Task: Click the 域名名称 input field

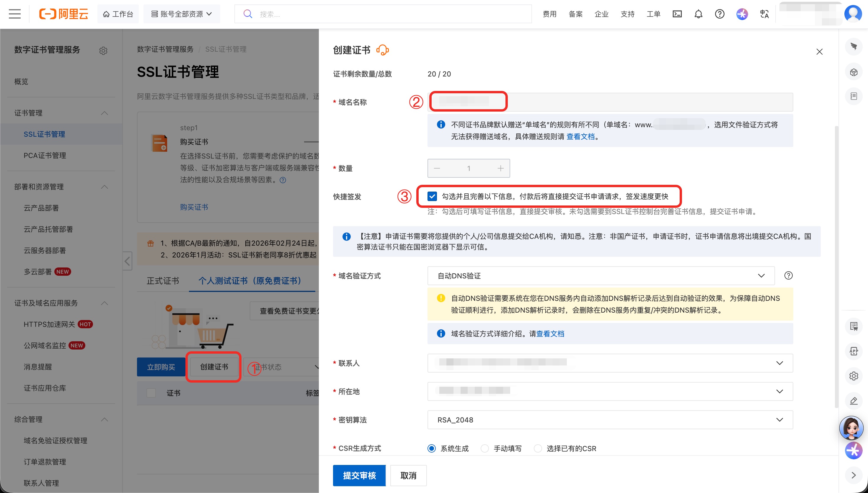Action: (609, 102)
